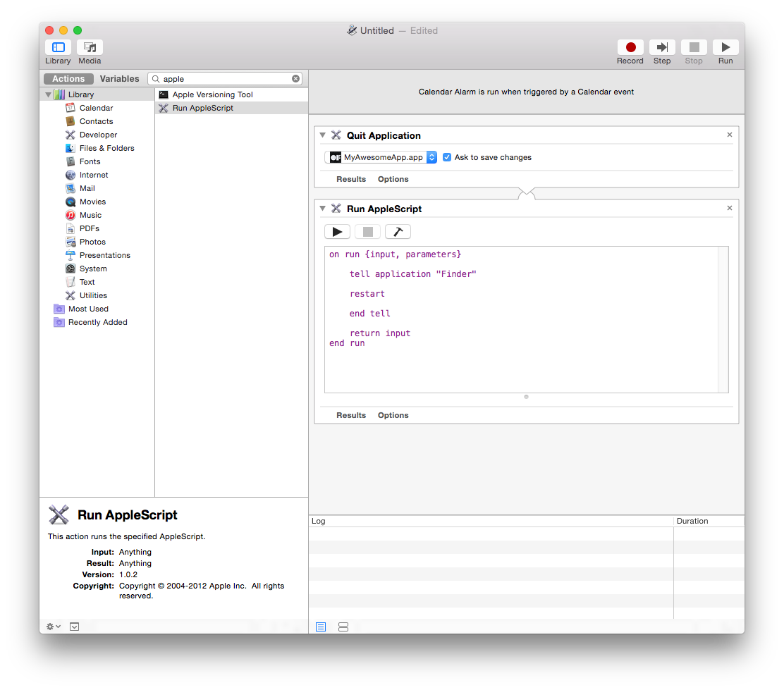This screenshot has height=690, width=784.
Task: Click the Duration column header
Action: point(709,521)
